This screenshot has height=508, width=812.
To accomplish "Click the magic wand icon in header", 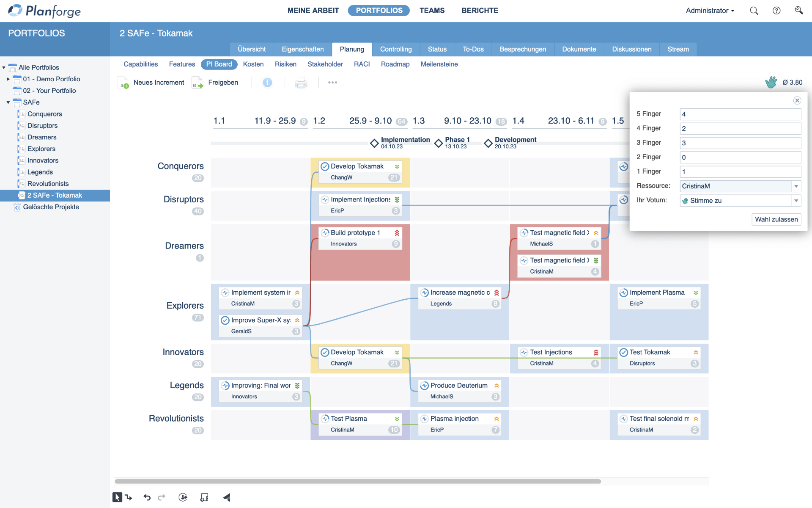I will [798, 10].
